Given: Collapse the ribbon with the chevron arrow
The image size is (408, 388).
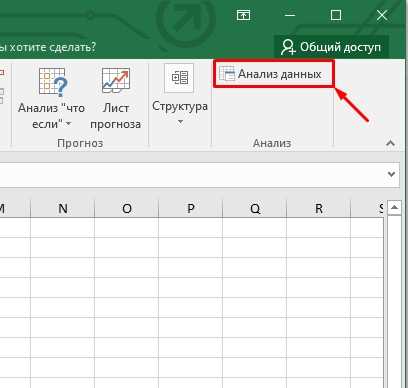Looking at the screenshot, I should pyautogui.click(x=390, y=143).
